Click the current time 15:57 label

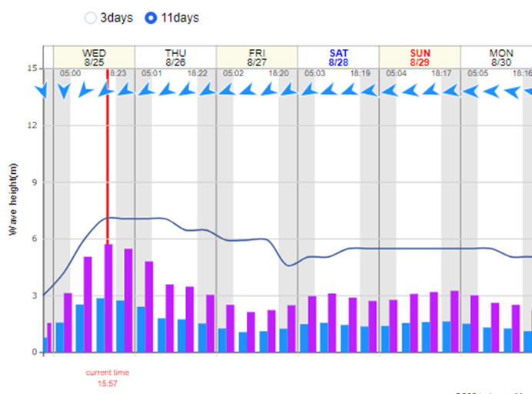107,377
